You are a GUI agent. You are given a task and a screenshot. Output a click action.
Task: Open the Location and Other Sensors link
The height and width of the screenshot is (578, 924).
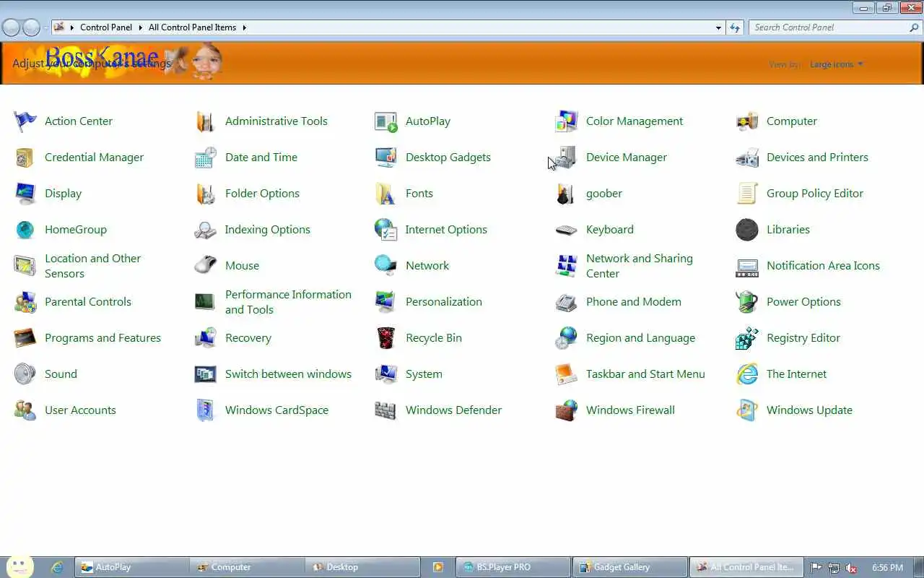92,266
